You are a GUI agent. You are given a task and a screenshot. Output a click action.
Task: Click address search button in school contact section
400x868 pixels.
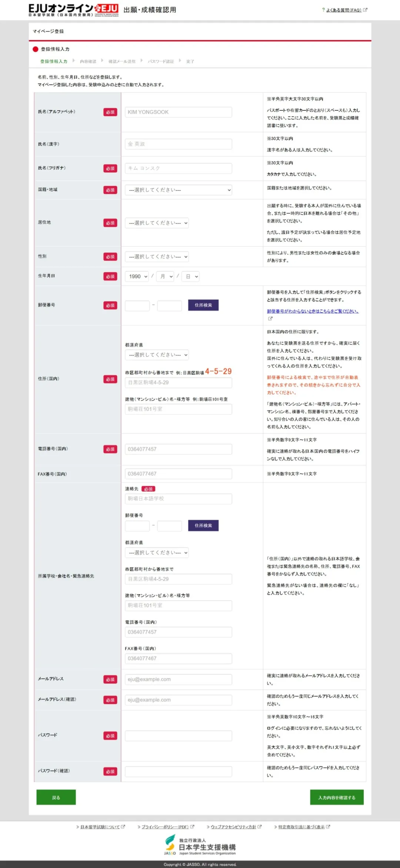[x=203, y=526]
